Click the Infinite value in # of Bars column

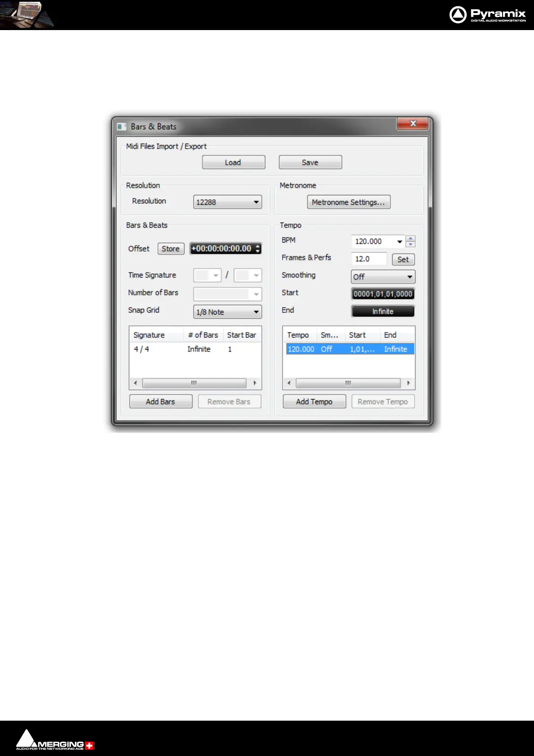[x=199, y=349]
